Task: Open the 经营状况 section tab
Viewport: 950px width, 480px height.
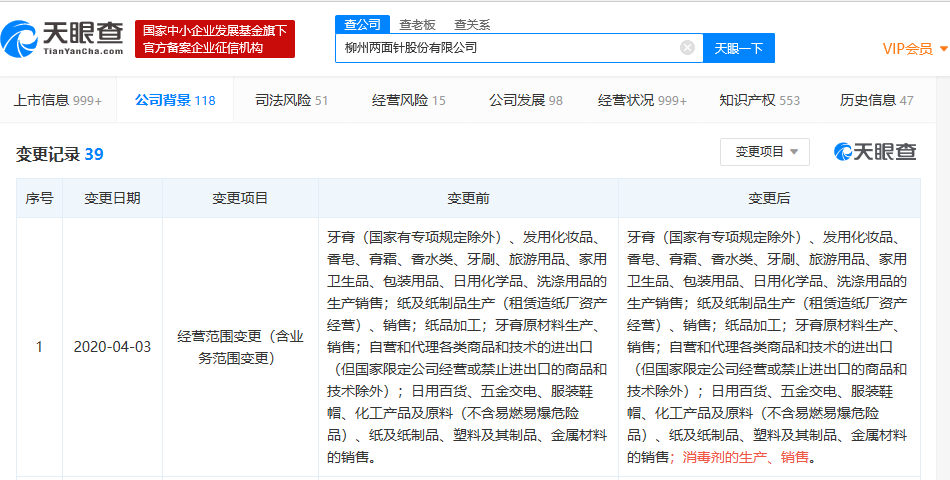Action: (x=642, y=101)
